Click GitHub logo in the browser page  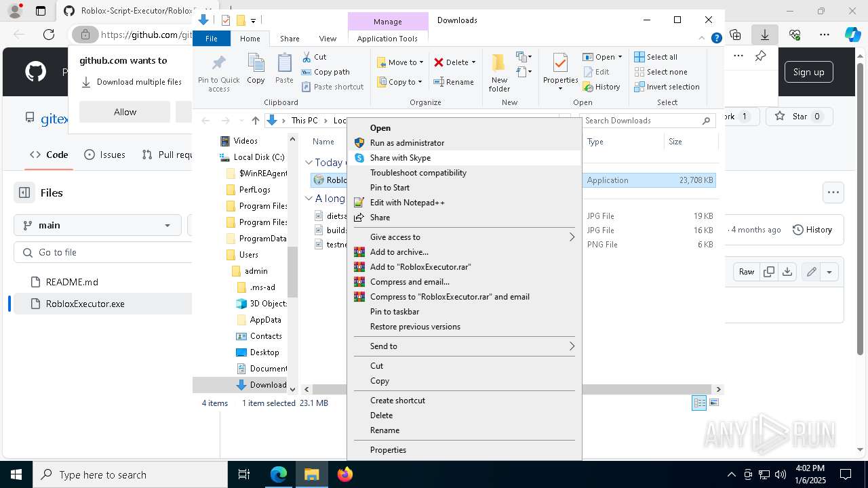35,71
